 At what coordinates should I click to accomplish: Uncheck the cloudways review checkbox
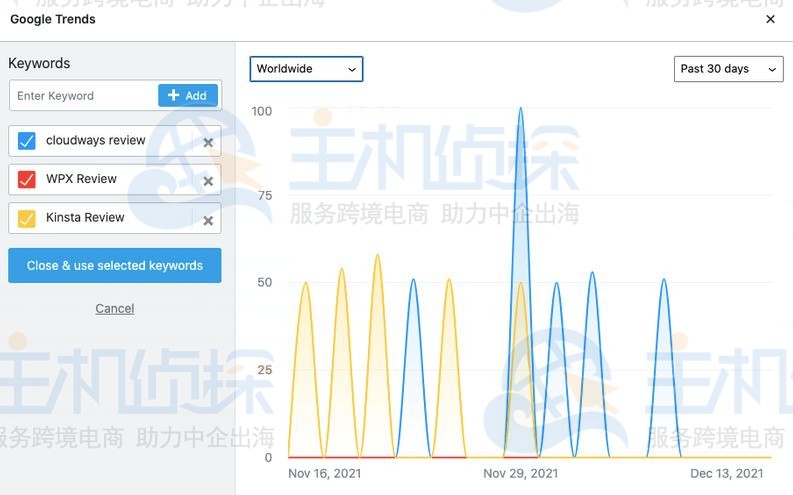[26, 141]
